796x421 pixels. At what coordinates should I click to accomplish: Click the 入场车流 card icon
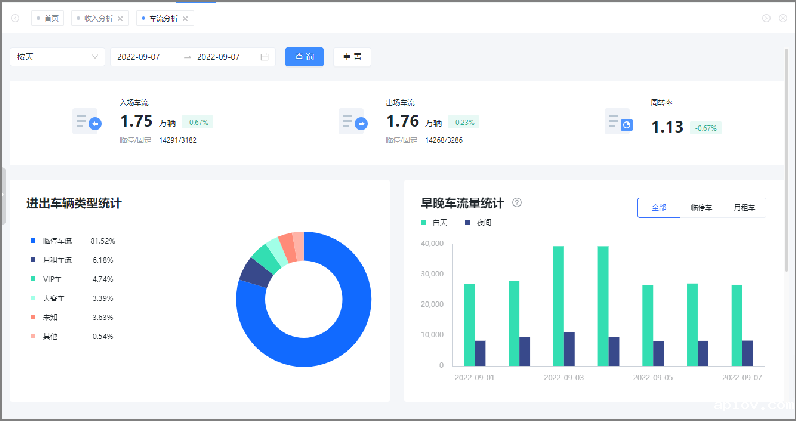pyautogui.click(x=88, y=123)
